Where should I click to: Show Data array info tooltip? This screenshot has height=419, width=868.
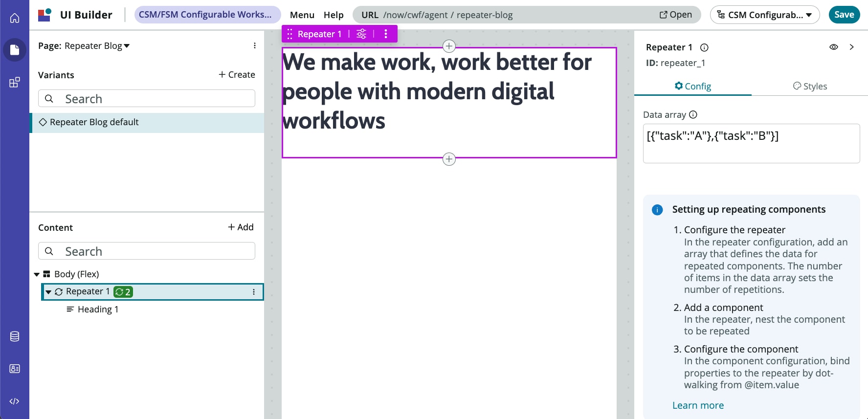(693, 114)
